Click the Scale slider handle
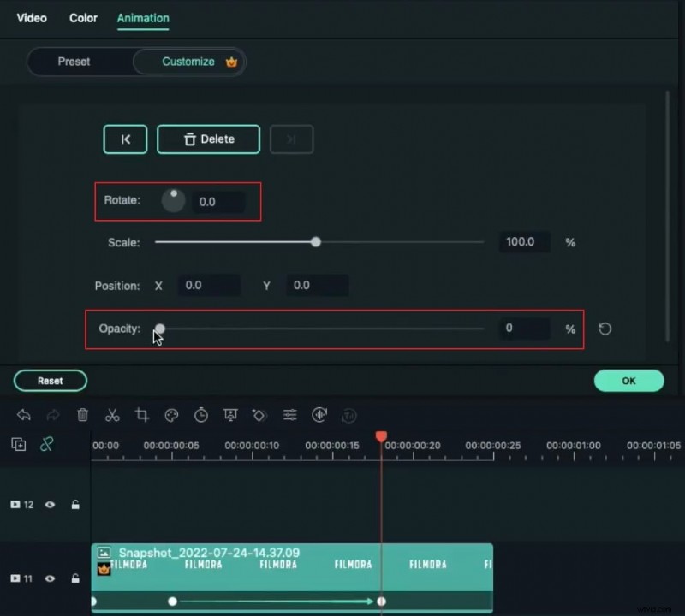The image size is (685, 616). coord(316,242)
